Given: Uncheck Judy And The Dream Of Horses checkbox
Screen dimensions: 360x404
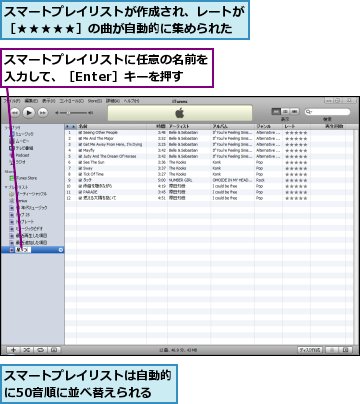Looking at the screenshot, I should 80,156.
